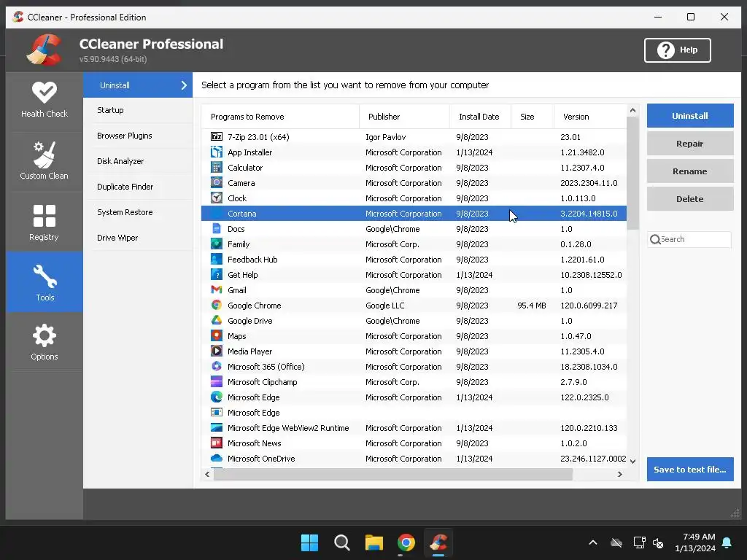
Task: Click the list scroll-up arrow
Action: point(632,111)
